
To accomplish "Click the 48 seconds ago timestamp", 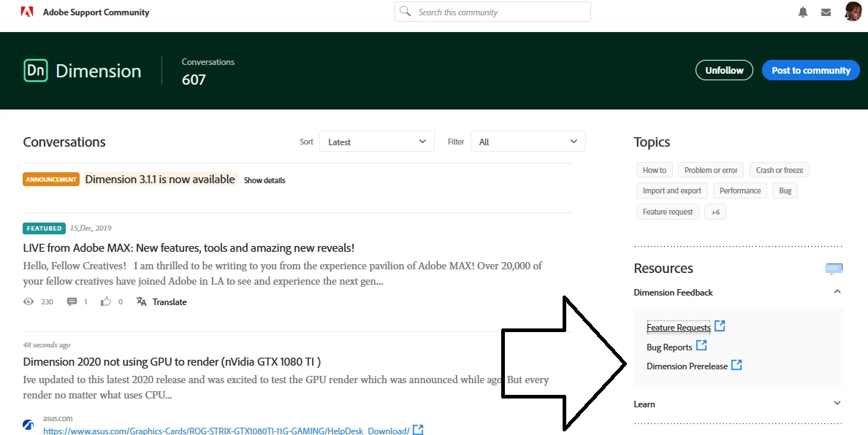I will click(x=47, y=345).
